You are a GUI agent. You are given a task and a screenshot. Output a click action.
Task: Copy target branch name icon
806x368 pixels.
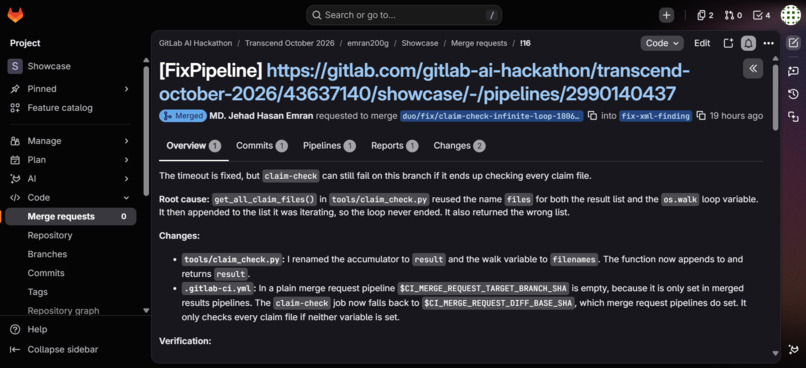click(x=701, y=116)
